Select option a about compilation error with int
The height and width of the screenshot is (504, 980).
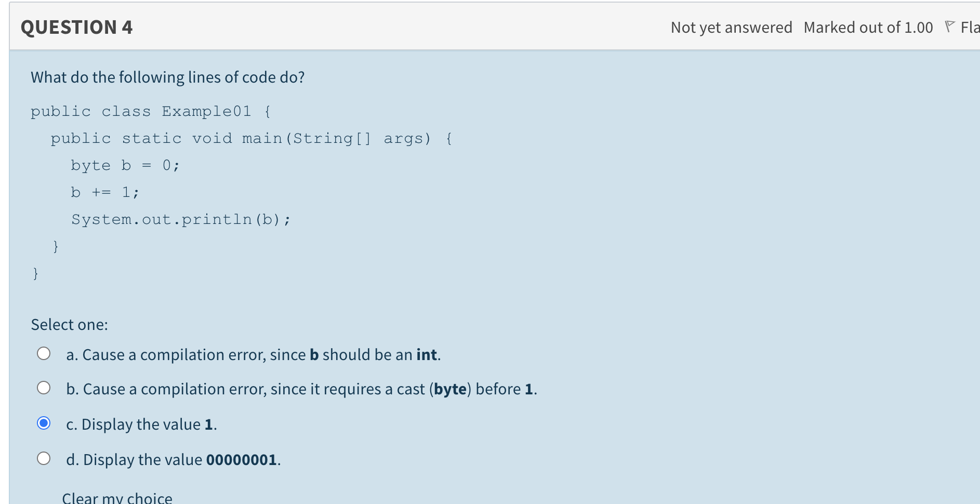[44, 353]
